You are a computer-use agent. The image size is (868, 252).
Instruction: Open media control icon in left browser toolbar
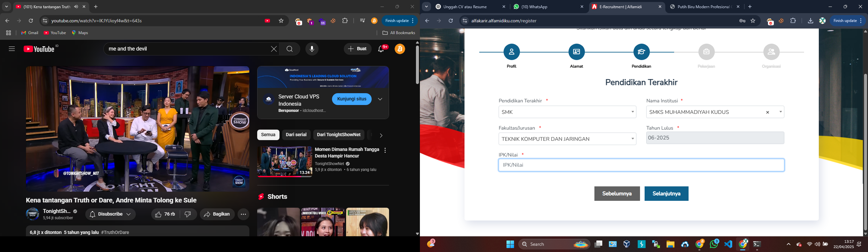(x=362, y=21)
